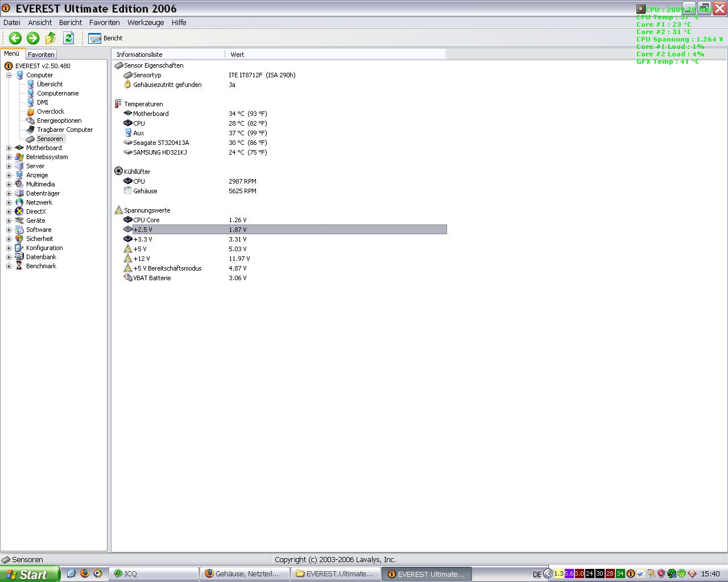Click the Netzwerk globe icon
This screenshot has width=728, height=582.
(x=19, y=202)
